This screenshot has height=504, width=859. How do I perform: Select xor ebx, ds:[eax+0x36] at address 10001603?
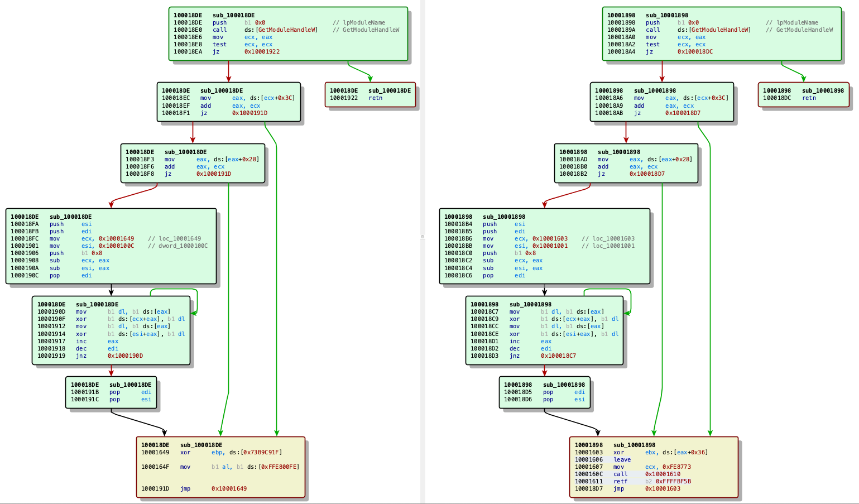click(x=641, y=453)
